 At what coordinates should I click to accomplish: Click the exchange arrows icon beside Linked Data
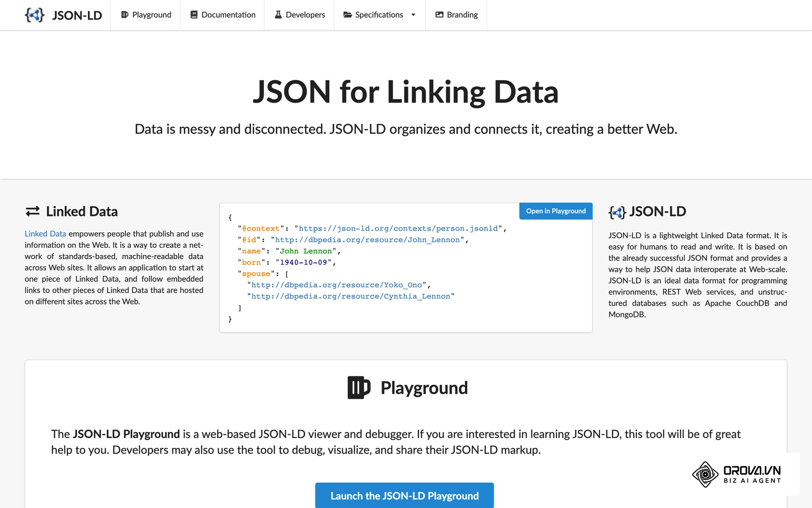[32, 211]
